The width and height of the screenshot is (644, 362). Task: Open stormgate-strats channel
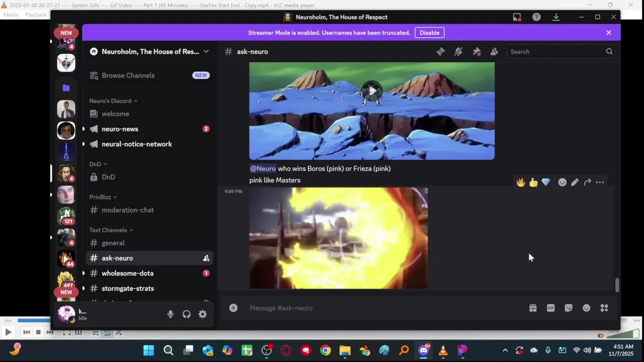pyautogui.click(x=150, y=289)
